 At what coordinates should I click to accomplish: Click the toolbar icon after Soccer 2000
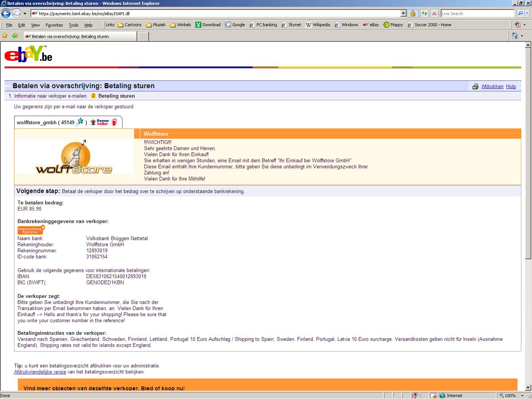point(518,25)
